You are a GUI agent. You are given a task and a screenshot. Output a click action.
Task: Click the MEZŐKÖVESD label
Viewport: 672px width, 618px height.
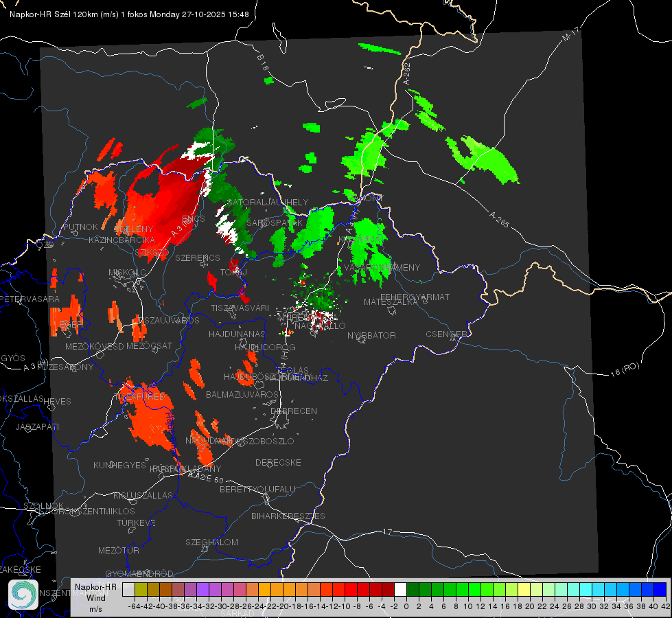point(94,346)
